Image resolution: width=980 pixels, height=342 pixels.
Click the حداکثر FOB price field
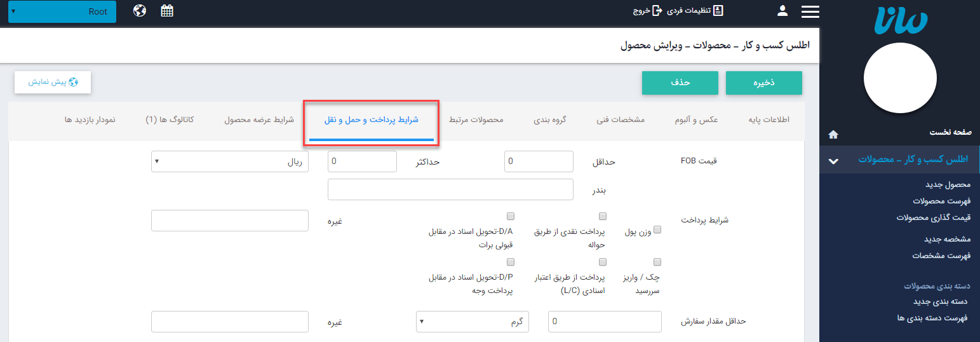(362, 161)
